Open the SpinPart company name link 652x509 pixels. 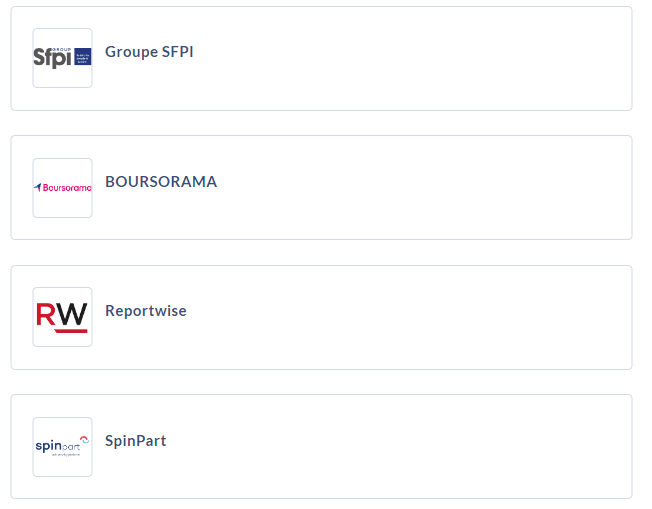(x=136, y=441)
